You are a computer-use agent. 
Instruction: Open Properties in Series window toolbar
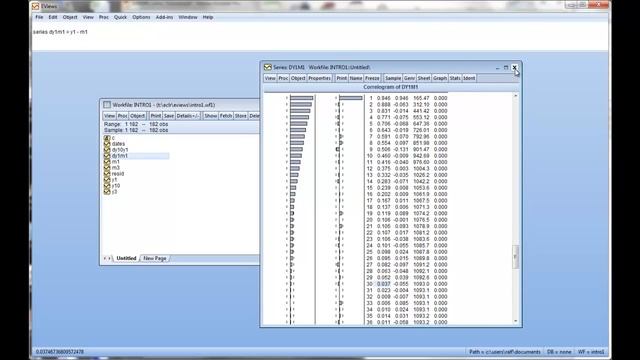(319, 78)
